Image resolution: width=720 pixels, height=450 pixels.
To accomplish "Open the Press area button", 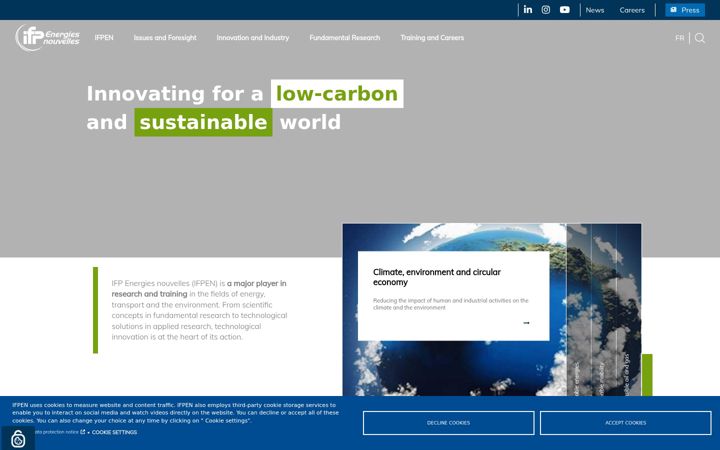I will click(x=685, y=10).
